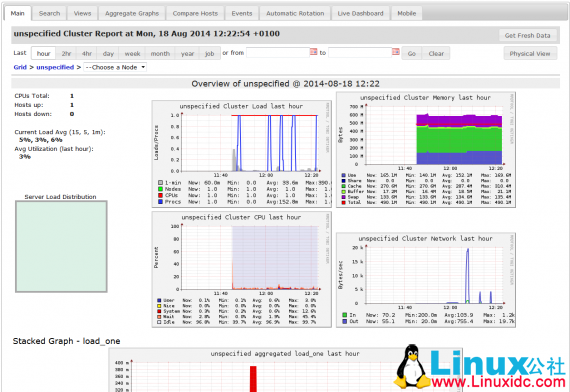Screen dimensions: 570x392
Task: Select the 4hr time range
Action: 87,53
